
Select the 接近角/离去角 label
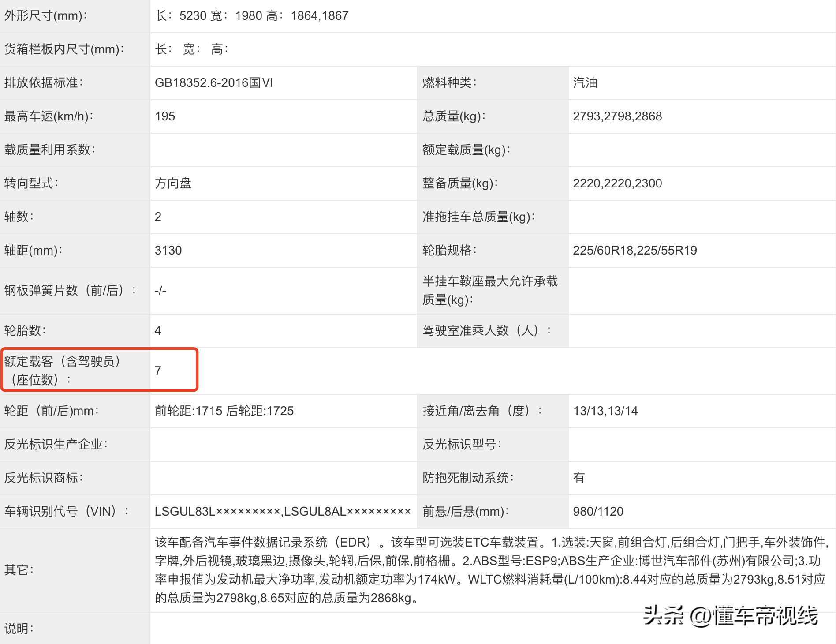point(482,411)
